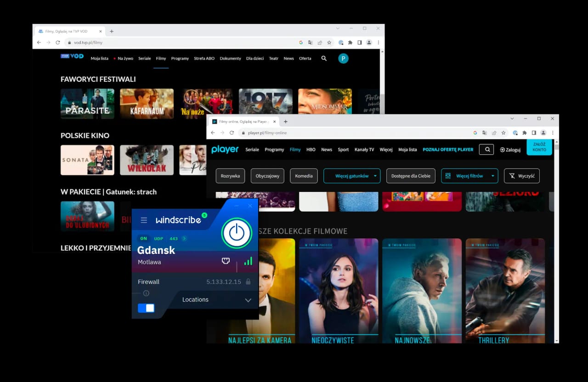Click back arrow in TVP VOD browser window

[x=39, y=42]
